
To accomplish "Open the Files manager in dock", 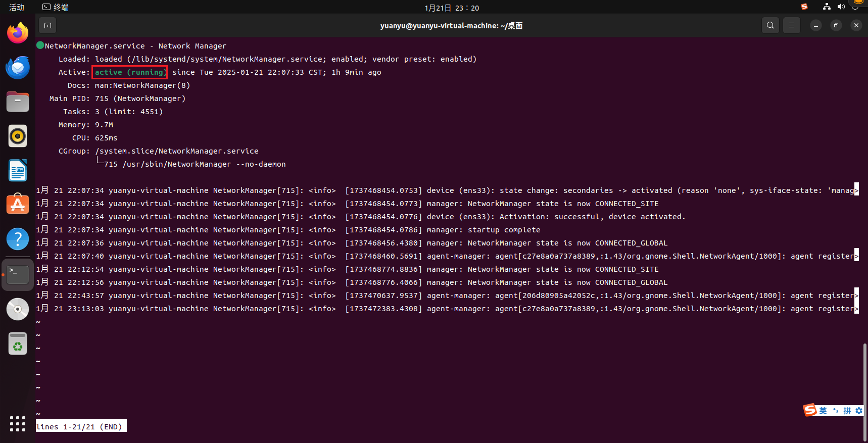I will click(x=18, y=102).
